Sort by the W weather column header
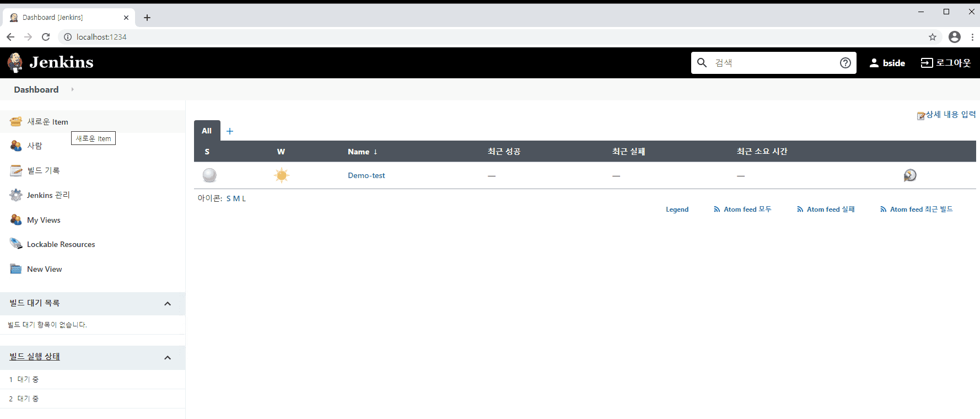The image size is (980, 419). (281, 152)
